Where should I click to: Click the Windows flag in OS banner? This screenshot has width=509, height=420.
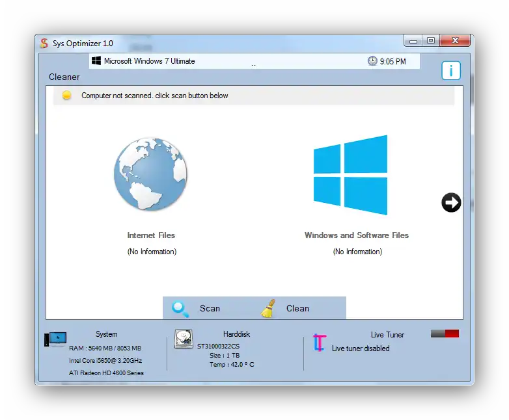[x=96, y=60]
